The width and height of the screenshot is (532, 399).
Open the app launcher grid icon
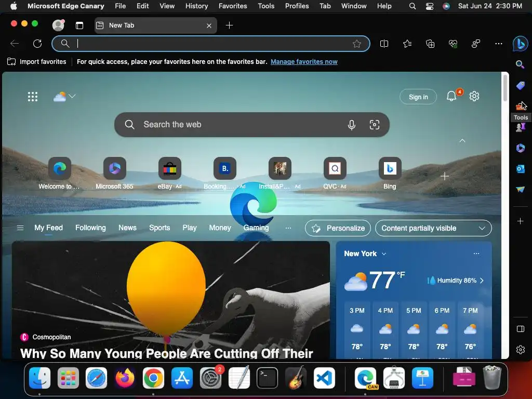(33, 97)
